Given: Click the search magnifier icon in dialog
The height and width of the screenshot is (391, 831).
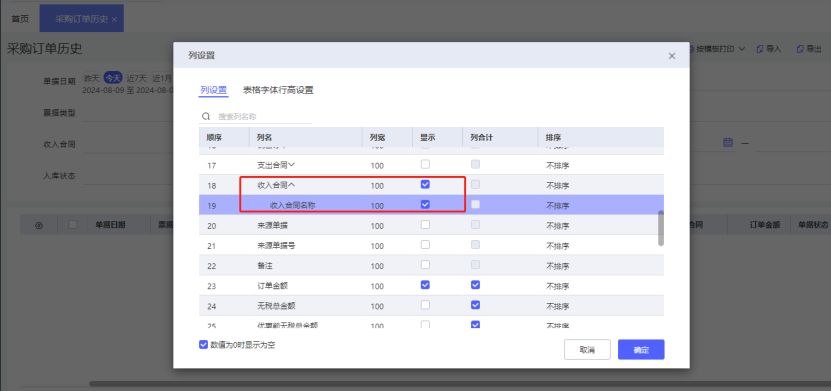Looking at the screenshot, I should pos(206,116).
